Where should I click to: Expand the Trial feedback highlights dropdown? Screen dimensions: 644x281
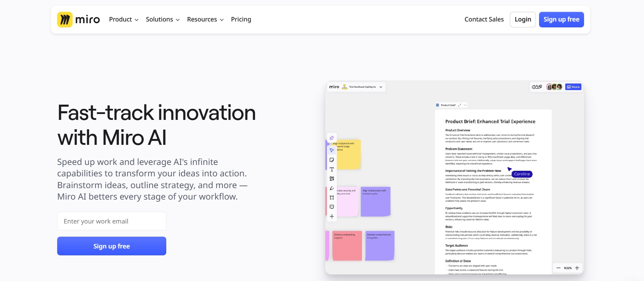point(381,87)
